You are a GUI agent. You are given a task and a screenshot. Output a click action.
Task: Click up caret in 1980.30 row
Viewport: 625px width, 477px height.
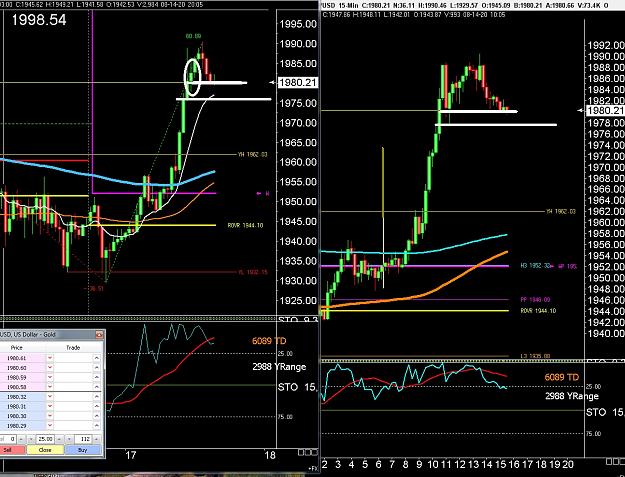tap(96, 415)
